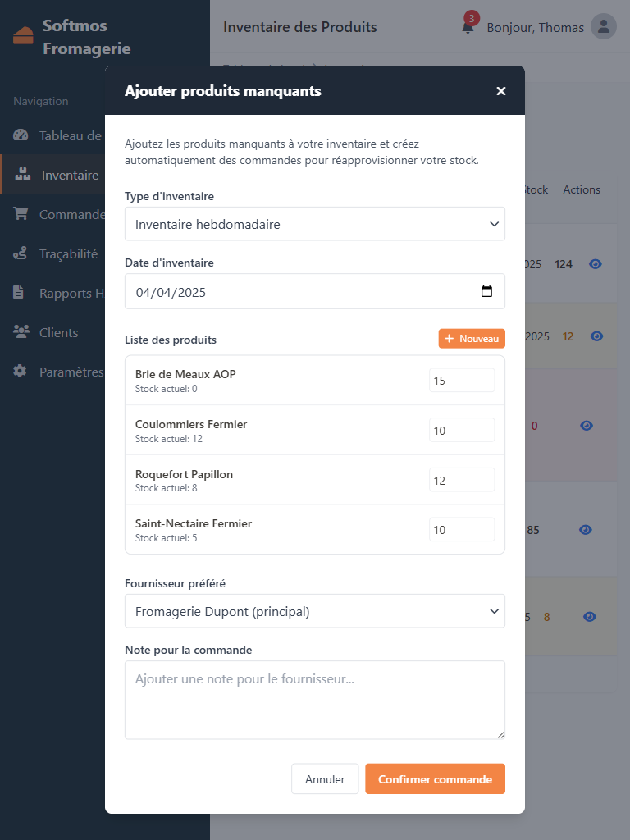The width and height of the screenshot is (630, 840).
Task: Edit quantity field for Coulommiers Fermier
Action: [462, 430]
